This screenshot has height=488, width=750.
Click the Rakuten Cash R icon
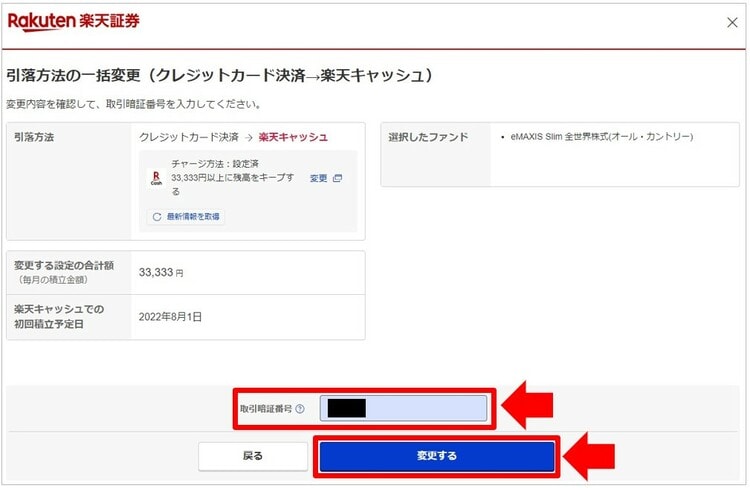tap(156, 178)
